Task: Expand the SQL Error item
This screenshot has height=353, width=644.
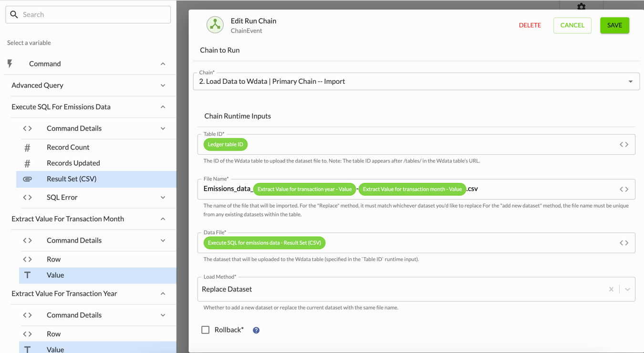Action: (x=163, y=198)
